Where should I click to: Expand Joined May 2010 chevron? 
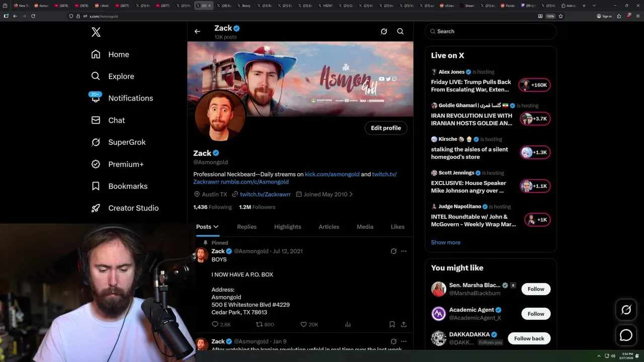click(x=351, y=194)
